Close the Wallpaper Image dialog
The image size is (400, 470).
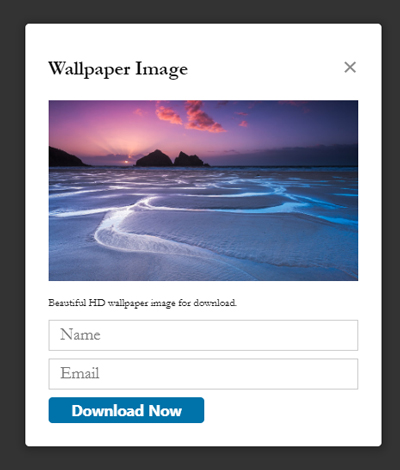[x=350, y=67]
